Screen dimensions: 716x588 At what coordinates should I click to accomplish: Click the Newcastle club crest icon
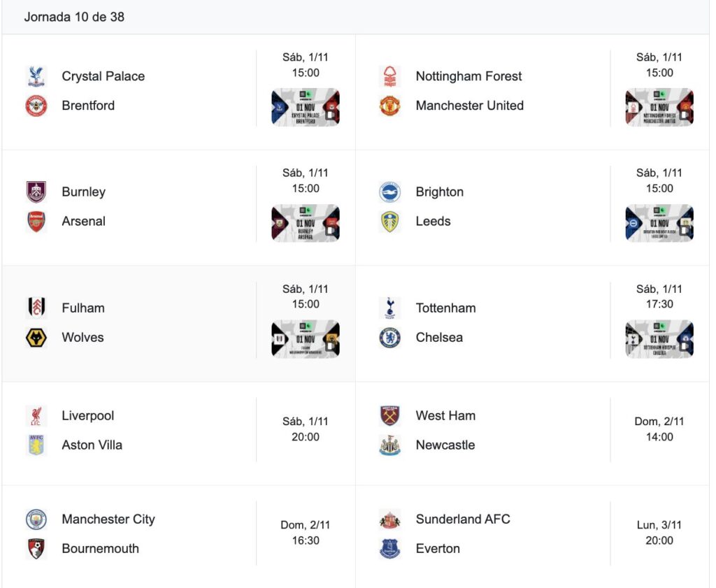pos(390,445)
